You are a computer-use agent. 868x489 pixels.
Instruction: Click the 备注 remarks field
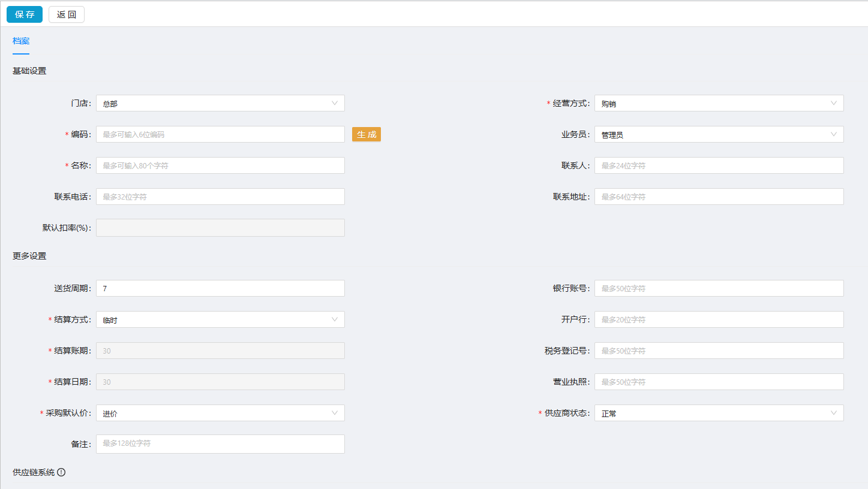click(x=220, y=444)
